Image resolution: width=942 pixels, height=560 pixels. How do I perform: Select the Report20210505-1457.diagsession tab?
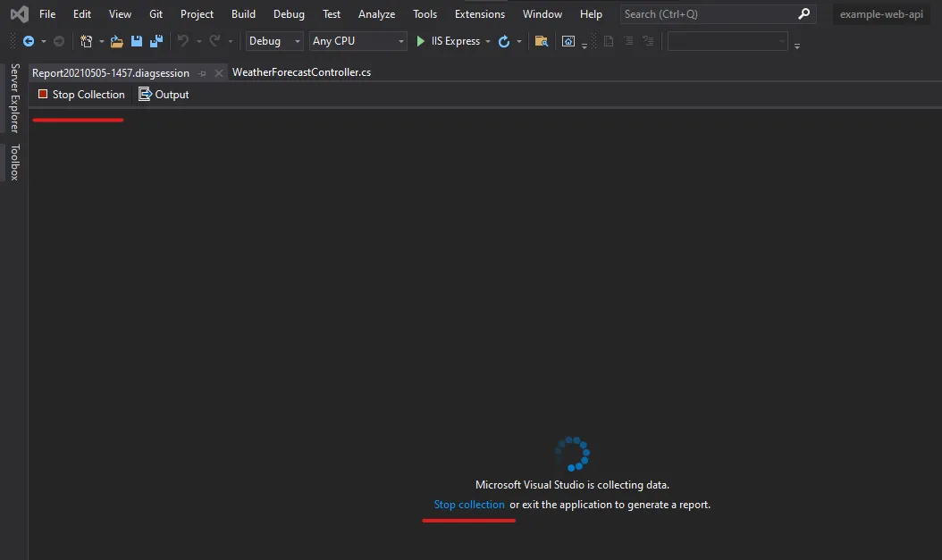point(111,72)
